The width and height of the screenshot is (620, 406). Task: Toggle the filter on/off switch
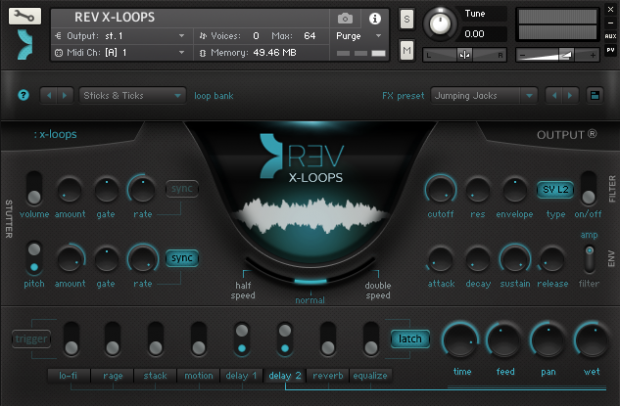click(588, 188)
